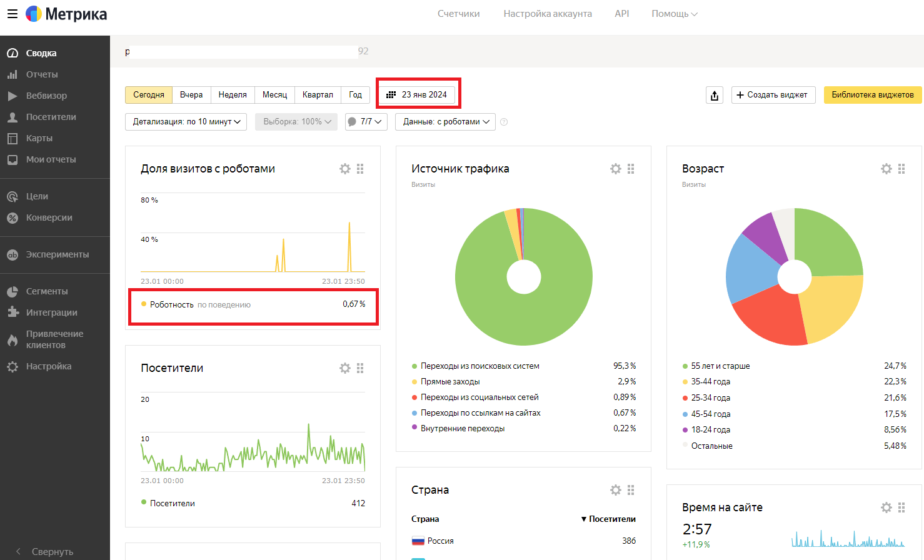This screenshot has height=560, width=924.
Task: Expand the Помощь menu
Action: tap(675, 14)
